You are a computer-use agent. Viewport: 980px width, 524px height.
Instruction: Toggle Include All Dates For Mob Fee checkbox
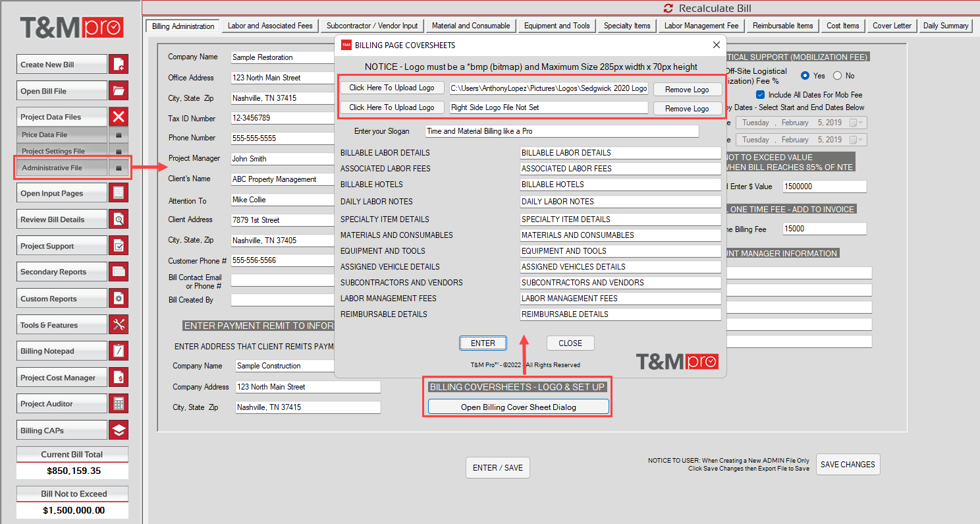(x=761, y=95)
